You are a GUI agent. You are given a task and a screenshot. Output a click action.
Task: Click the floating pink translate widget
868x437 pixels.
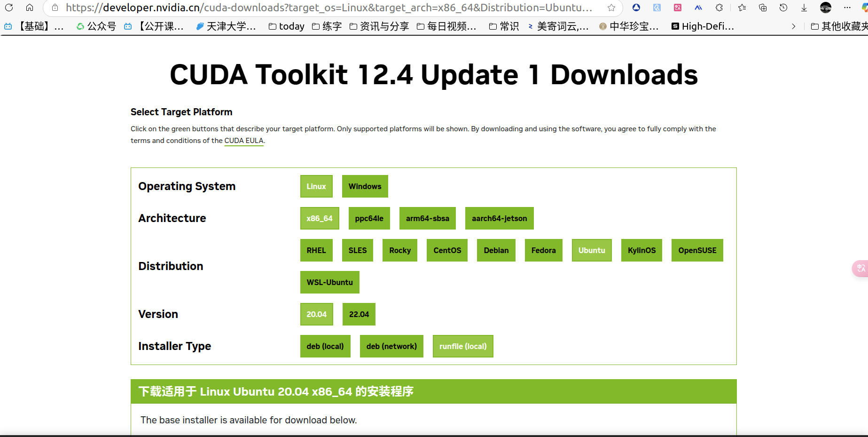(x=860, y=268)
